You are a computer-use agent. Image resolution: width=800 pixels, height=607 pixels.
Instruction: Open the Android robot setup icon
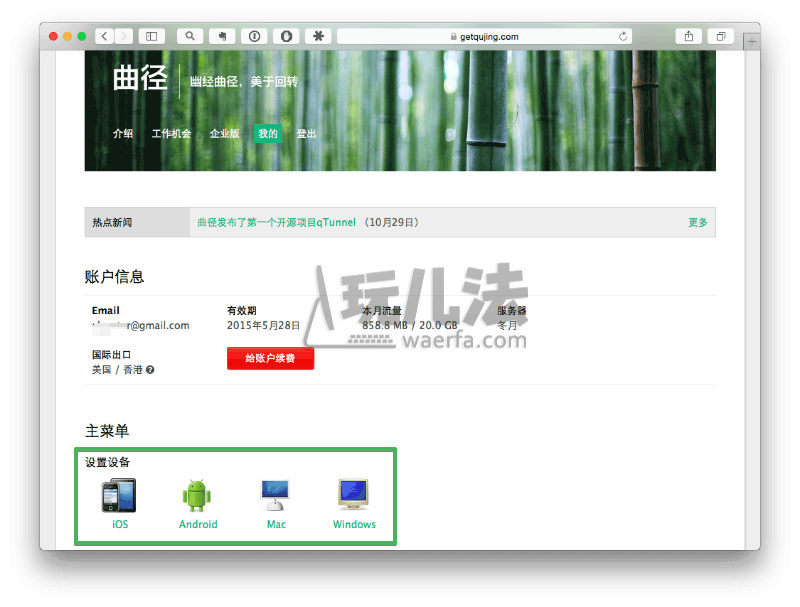pyautogui.click(x=197, y=496)
